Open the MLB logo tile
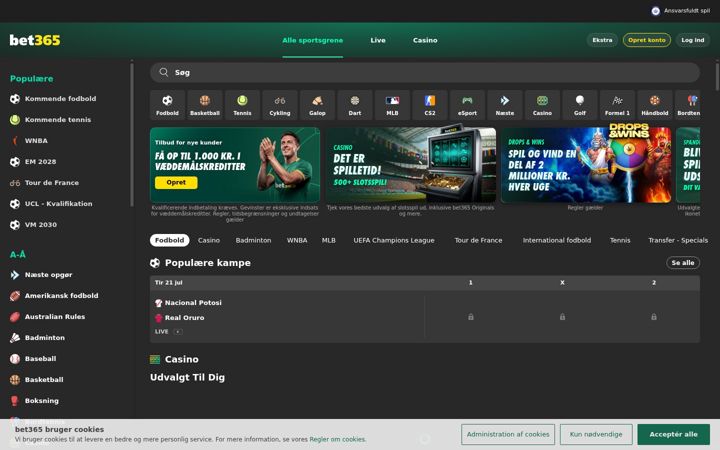Viewport: 720px width, 450px height. point(392,105)
